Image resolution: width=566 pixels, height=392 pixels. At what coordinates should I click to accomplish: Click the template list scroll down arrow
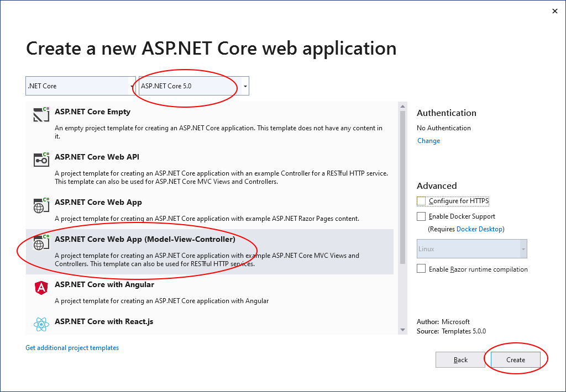pyautogui.click(x=402, y=330)
